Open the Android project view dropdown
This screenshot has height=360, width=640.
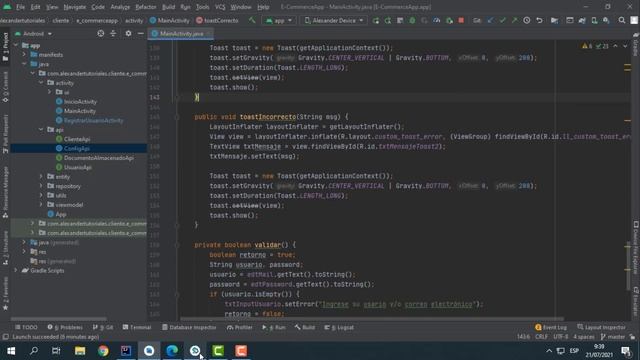(x=33, y=33)
